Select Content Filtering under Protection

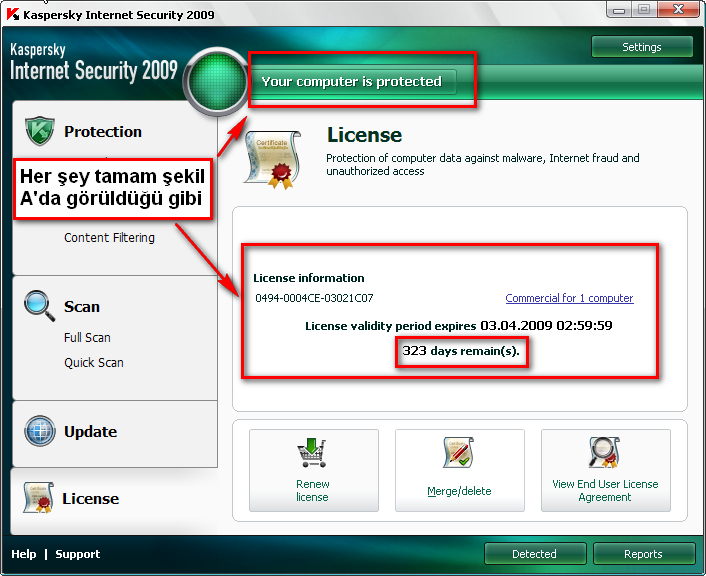[x=109, y=237]
